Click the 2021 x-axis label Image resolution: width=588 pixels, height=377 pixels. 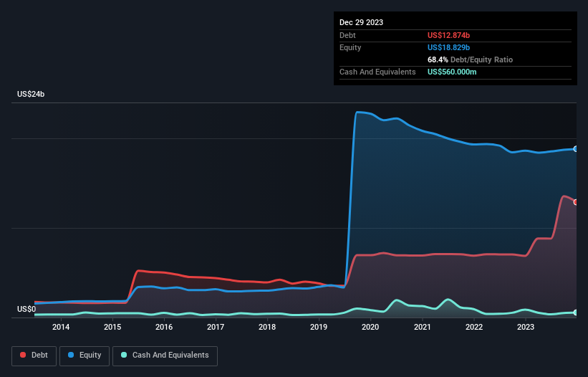pyautogui.click(x=423, y=327)
